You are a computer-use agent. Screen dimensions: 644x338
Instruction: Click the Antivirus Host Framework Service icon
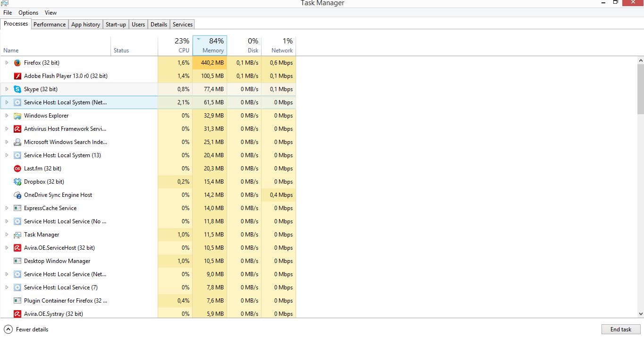point(17,129)
